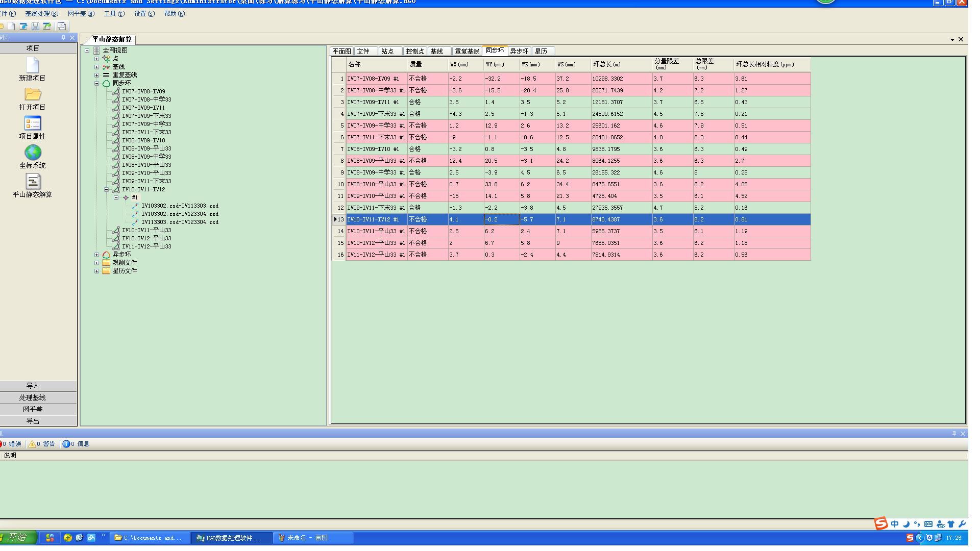Expand the 星历文件 folder node
The image size is (980, 551).
pos(96,271)
